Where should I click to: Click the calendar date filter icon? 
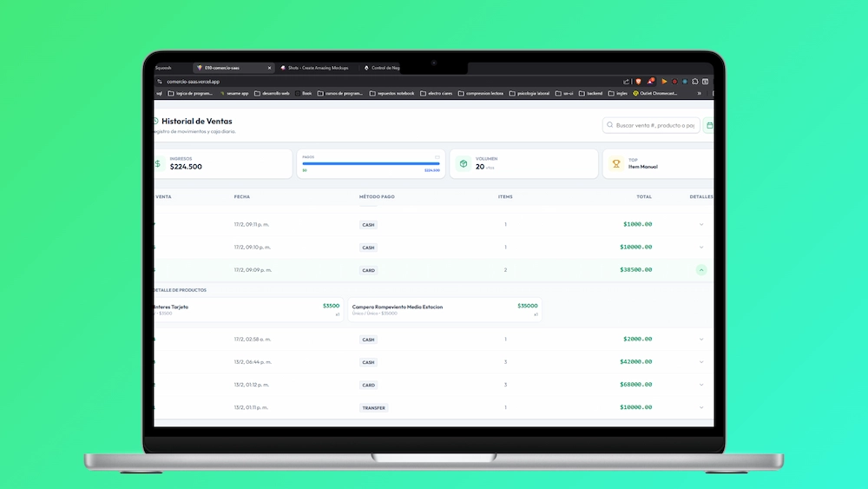click(709, 125)
